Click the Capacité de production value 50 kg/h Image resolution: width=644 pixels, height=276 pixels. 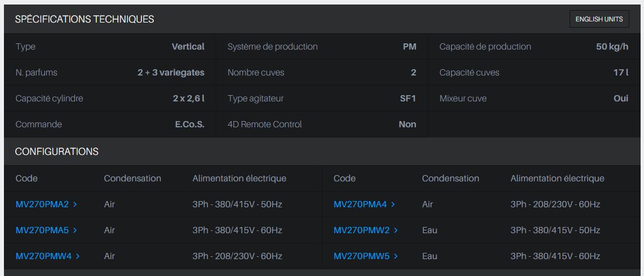[612, 47]
